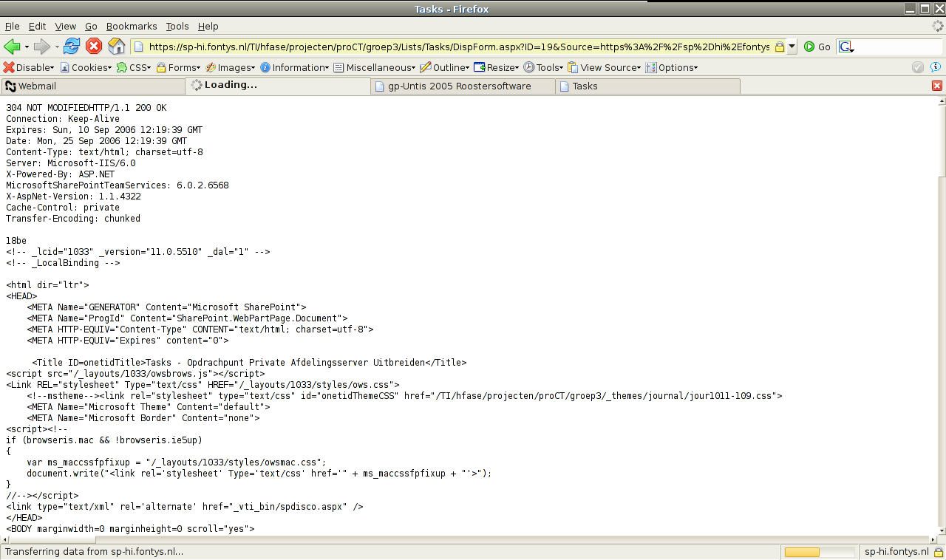Screen dimensions: 946x560
Task: Click the line 'Server: Microsoft-IIS/6.0'
Action: click(71, 163)
